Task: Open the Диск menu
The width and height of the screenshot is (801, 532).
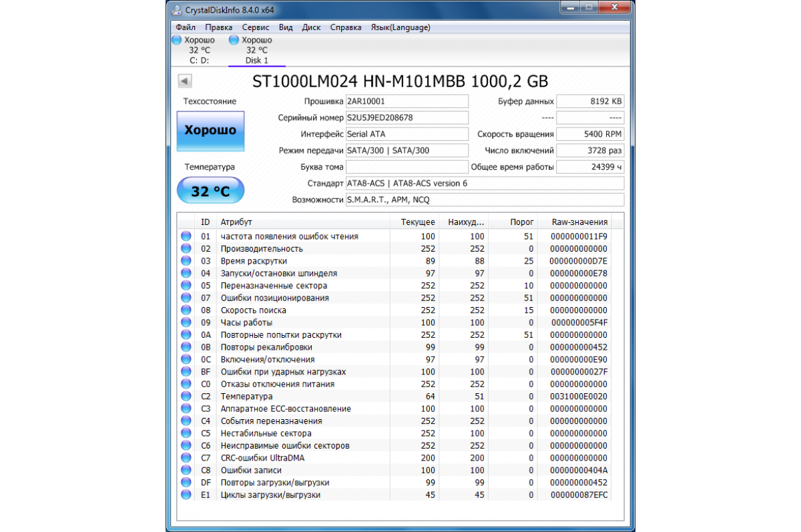Action: 311,27
